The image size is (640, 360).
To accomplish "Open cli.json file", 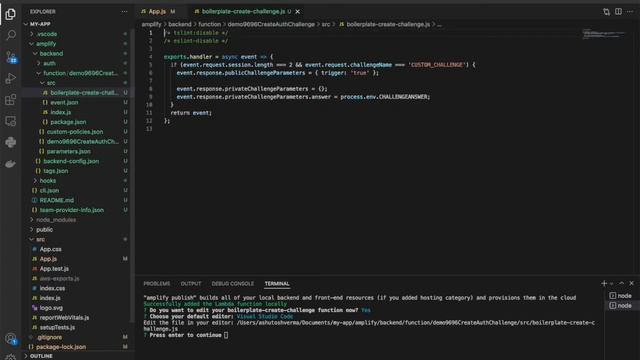I will coord(49,191).
